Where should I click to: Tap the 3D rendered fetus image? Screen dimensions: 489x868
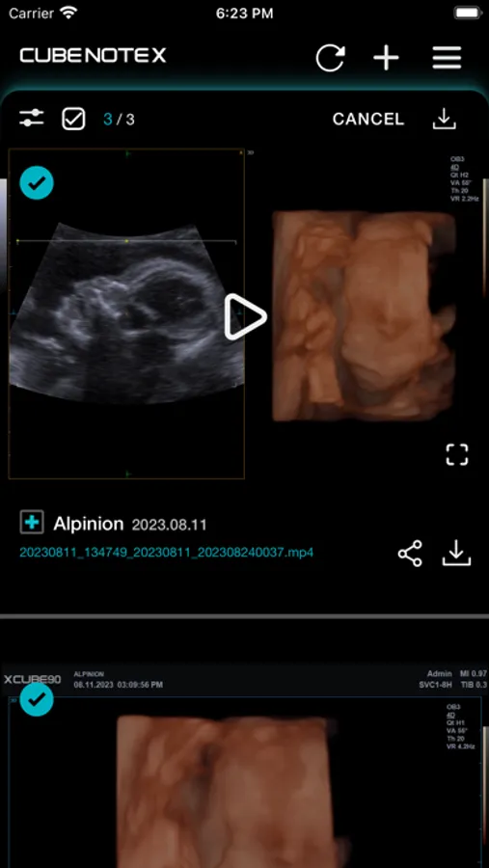tap(364, 315)
